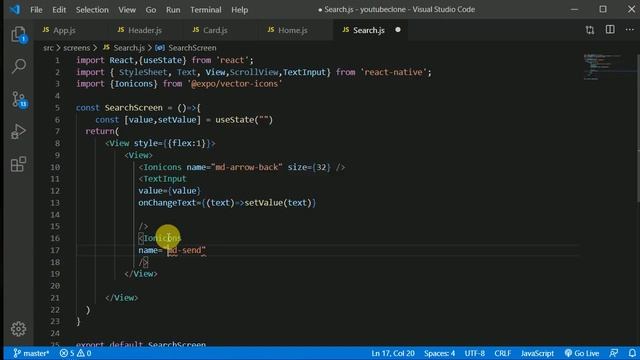The height and width of the screenshot is (360, 640).
Task: Click Ln 17, Col 20 position indicator
Action: (393, 353)
